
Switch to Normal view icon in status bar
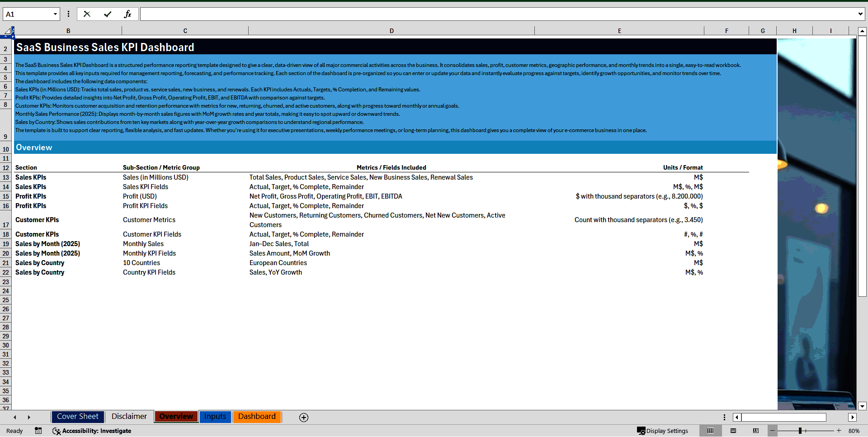pyautogui.click(x=711, y=431)
